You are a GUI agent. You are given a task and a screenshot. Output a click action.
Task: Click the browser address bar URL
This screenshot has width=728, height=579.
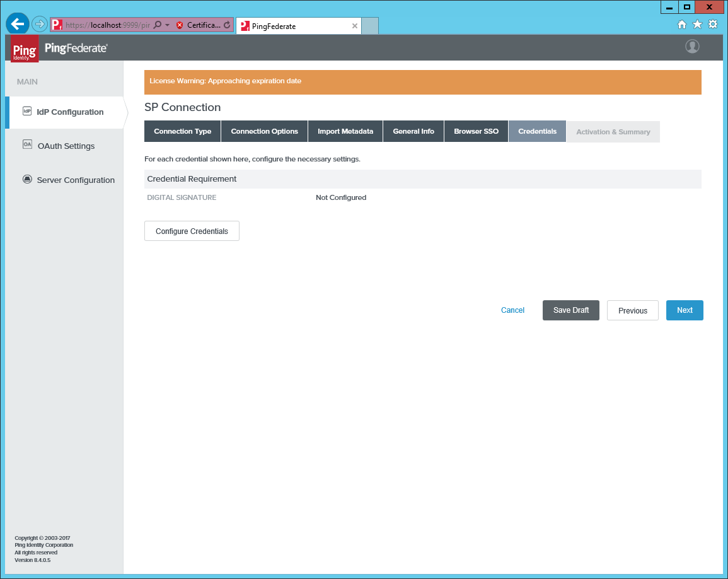108,25
